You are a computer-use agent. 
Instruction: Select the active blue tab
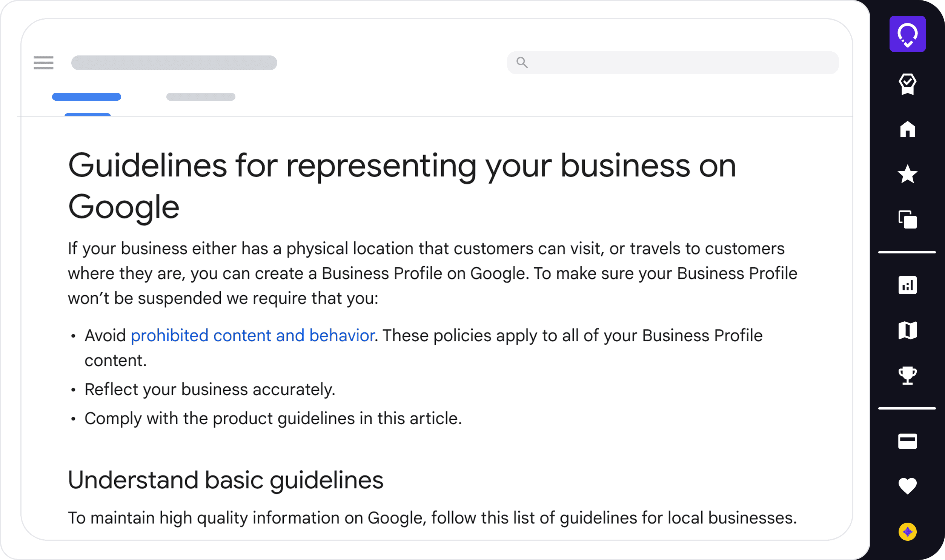pos(86,97)
